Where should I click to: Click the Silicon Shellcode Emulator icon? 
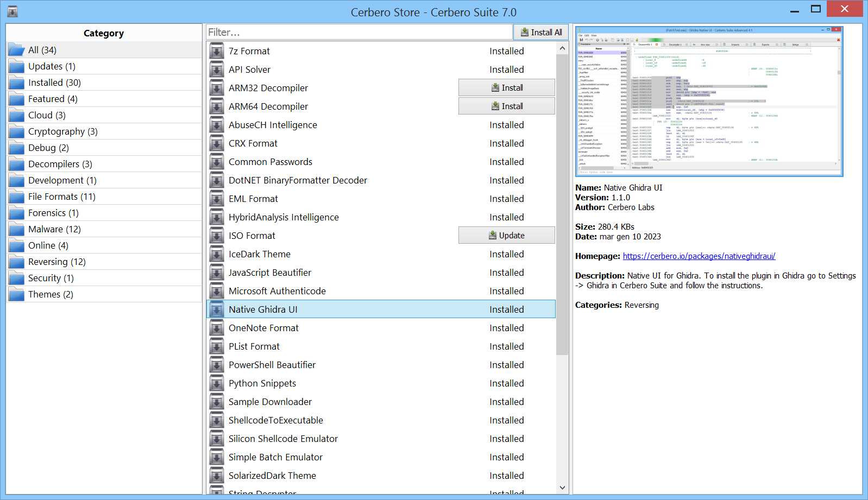pyautogui.click(x=217, y=439)
